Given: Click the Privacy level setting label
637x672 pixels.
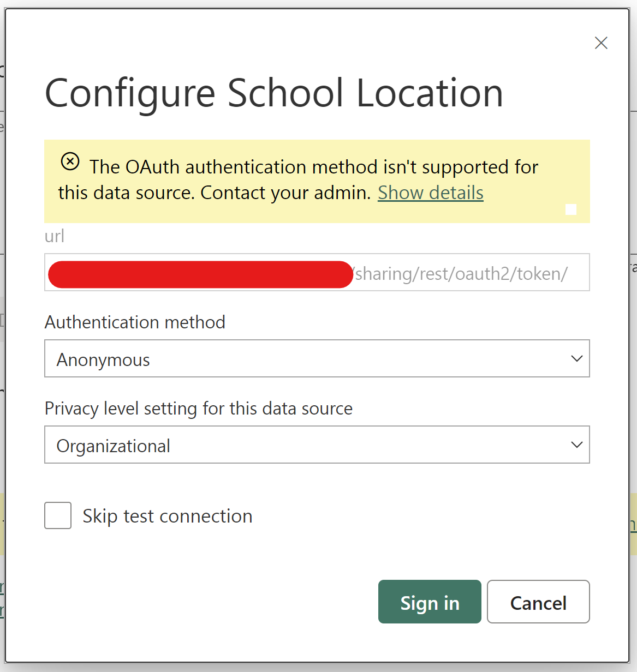Looking at the screenshot, I should click(x=199, y=409).
